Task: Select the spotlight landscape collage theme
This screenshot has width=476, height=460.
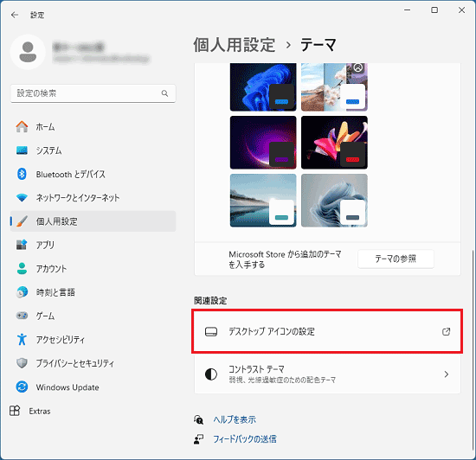Action: (x=334, y=86)
